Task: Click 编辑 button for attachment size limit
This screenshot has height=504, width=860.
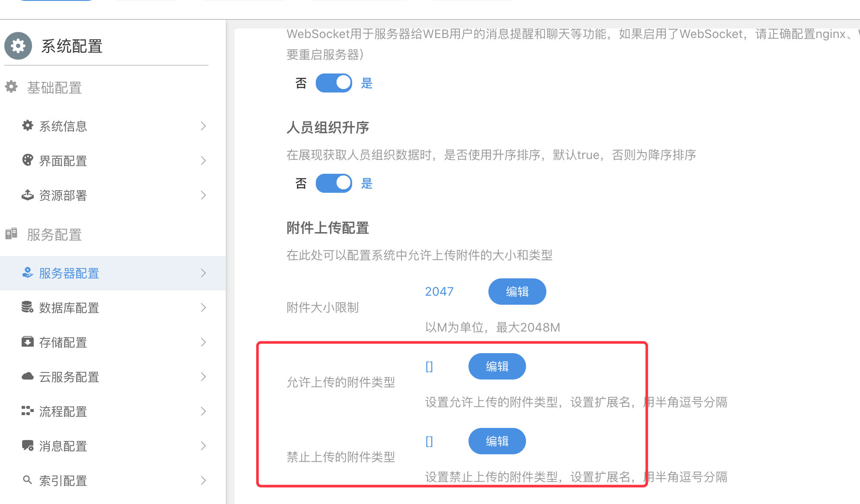Action: [517, 292]
